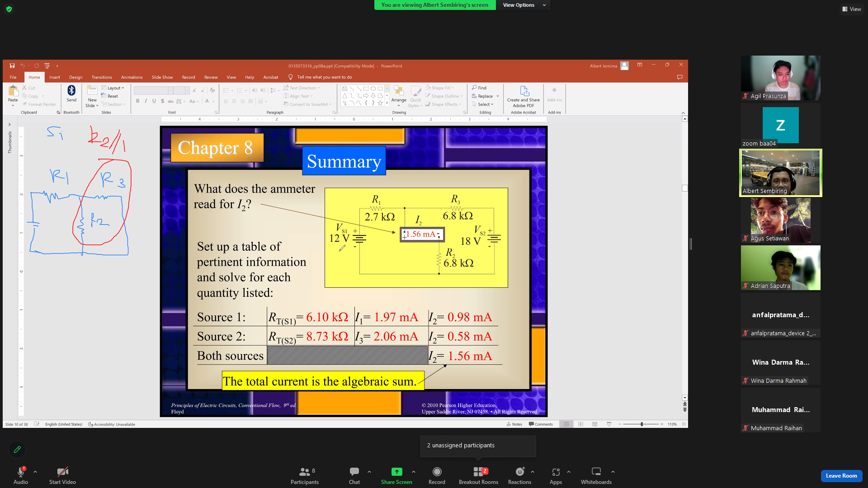Screen dimensions: 868x488
Task: Start Slide Show from status bar icon
Action: 609,424
